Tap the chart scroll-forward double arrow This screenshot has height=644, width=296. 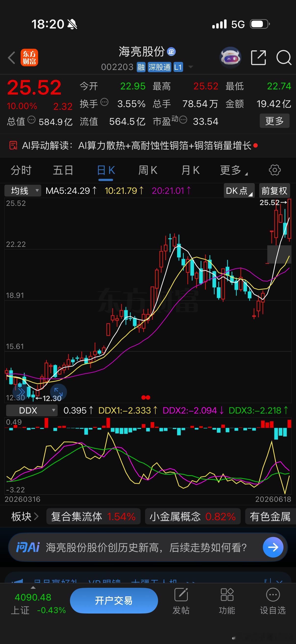(x=20, y=392)
